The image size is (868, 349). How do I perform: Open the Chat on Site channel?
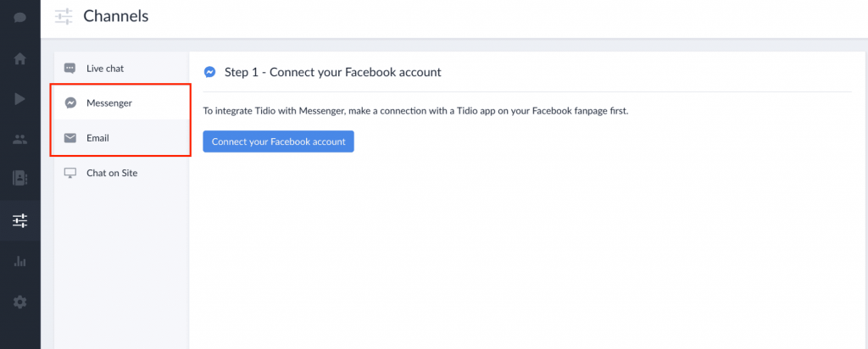(111, 173)
